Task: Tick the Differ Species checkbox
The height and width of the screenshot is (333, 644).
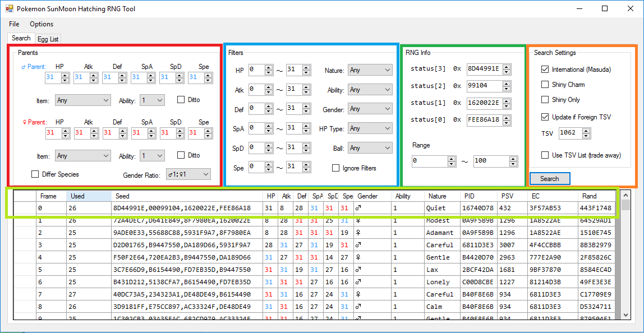Action: [x=35, y=174]
